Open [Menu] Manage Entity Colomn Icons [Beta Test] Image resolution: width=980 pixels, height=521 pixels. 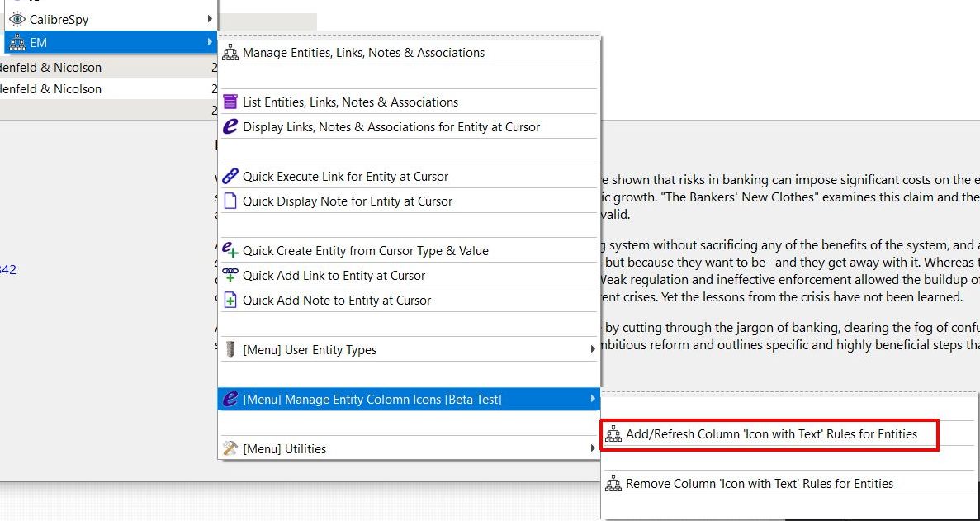pos(410,399)
